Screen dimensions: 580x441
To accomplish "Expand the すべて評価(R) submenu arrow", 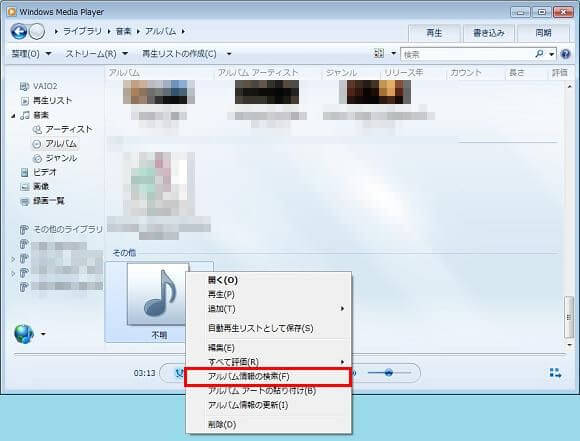I will [343, 362].
